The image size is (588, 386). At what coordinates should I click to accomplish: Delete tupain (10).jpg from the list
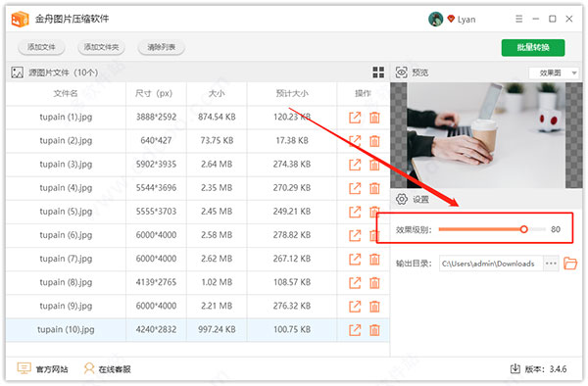tap(374, 330)
